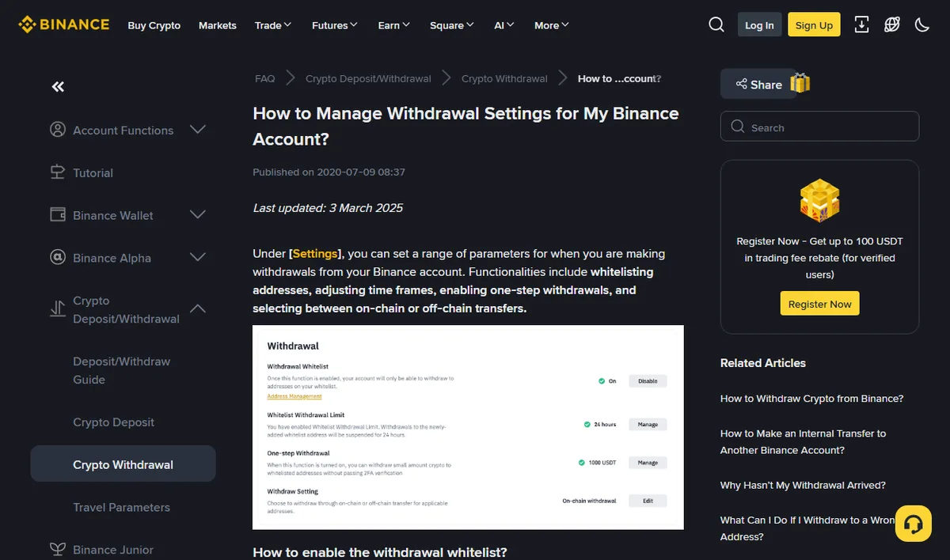Open Binance Junior in sidebar

113,550
